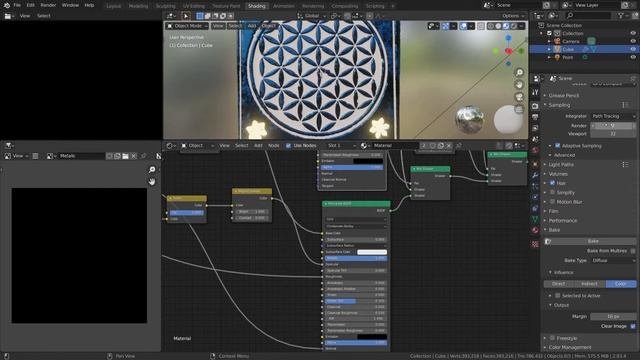The height and width of the screenshot is (360, 640).
Task: Click the pan hand icon in 3D viewport
Action: (519, 85)
